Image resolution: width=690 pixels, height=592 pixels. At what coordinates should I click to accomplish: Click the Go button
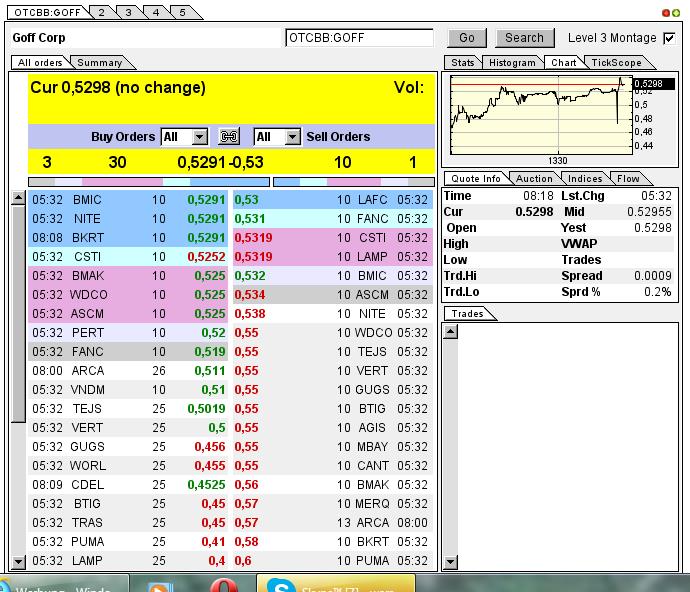(467, 38)
